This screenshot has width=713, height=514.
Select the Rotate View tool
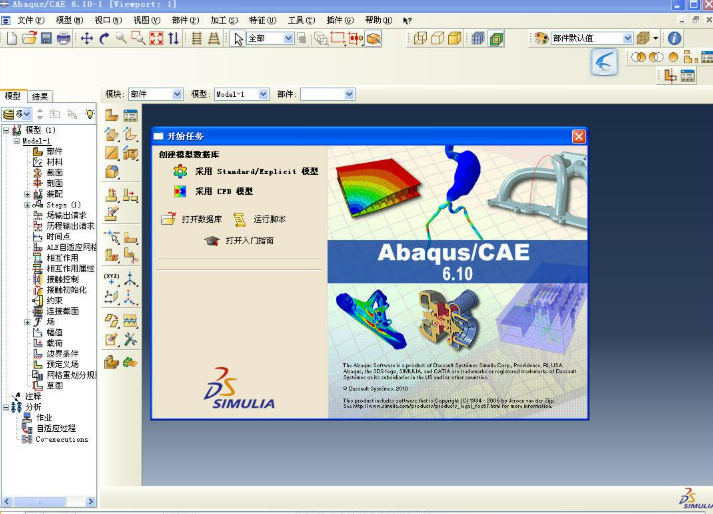coord(104,38)
